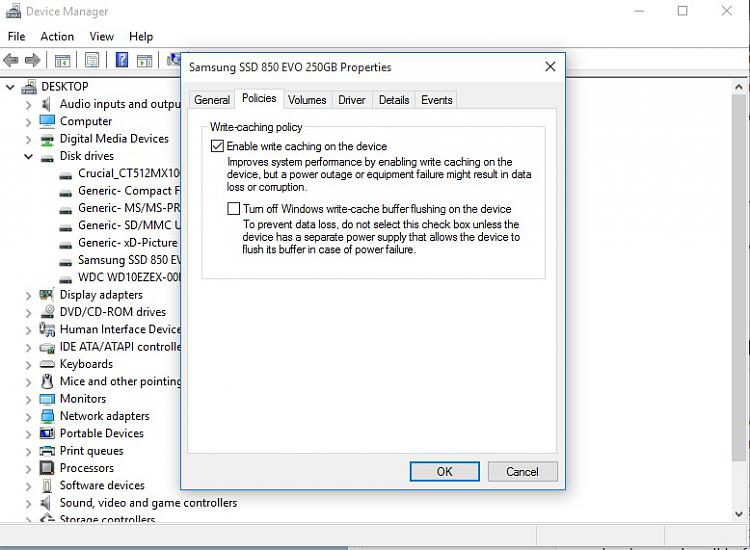This screenshot has width=750, height=550.
Task: Switch to the Volumes tab
Action: point(307,100)
